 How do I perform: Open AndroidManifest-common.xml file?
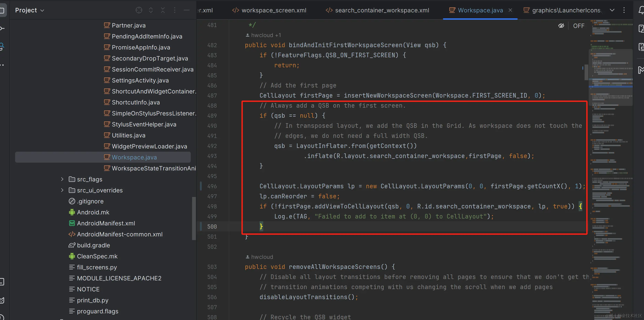point(116,234)
